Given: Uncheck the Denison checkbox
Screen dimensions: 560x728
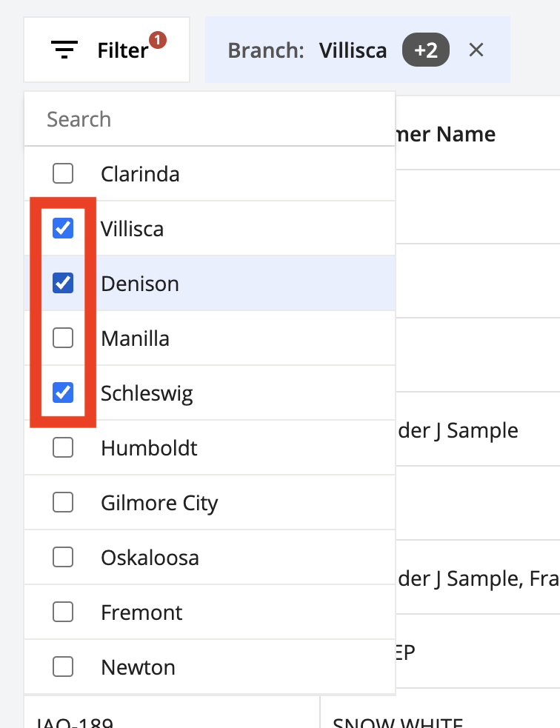Looking at the screenshot, I should 63,284.
